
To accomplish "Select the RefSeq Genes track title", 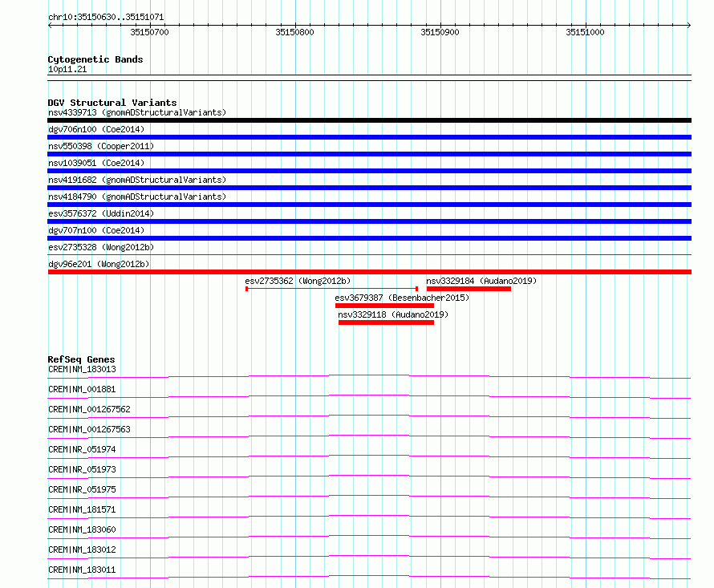I will click(81, 359).
